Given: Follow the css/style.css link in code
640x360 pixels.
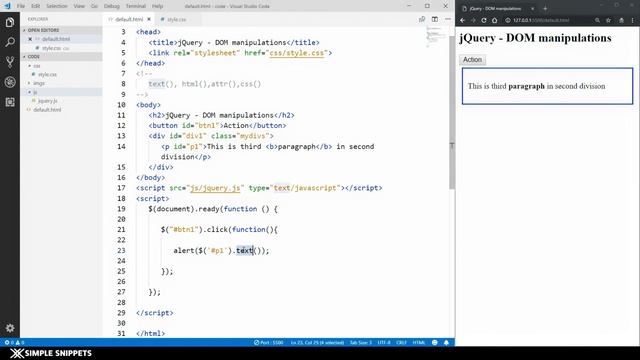Looking at the screenshot, I should pos(296,53).
